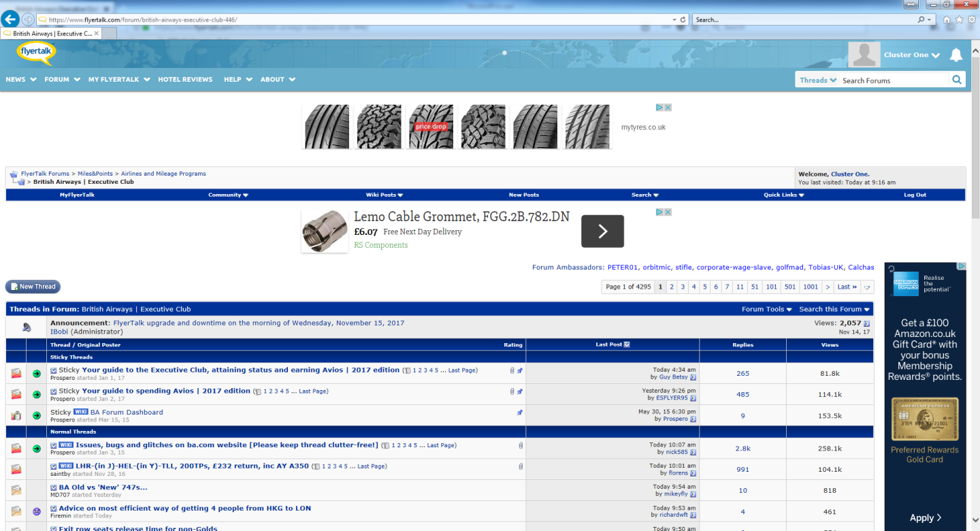This screenshot has height=531, width=980.
Task: Expand the MY FLYERTALK menu
Action: pos(119,80)
